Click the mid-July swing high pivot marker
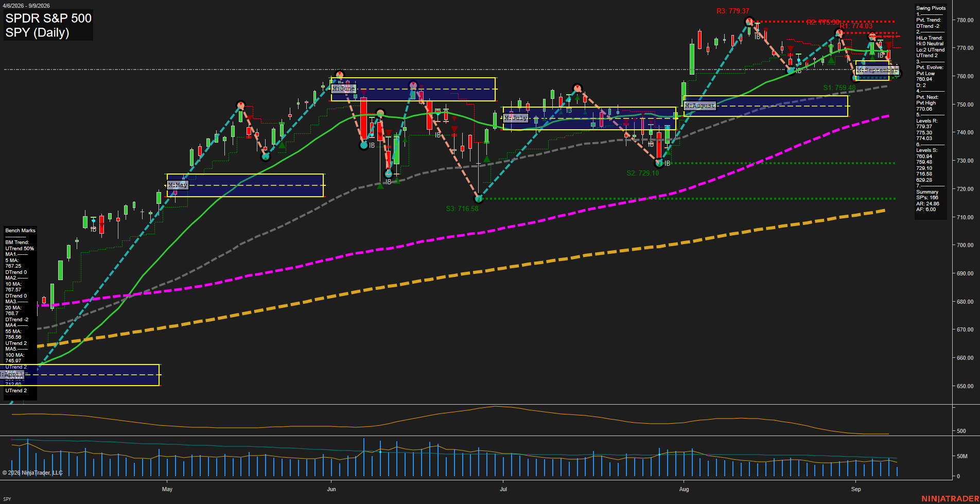The height and width of the screenshot is (504, 980). point(577,88)
